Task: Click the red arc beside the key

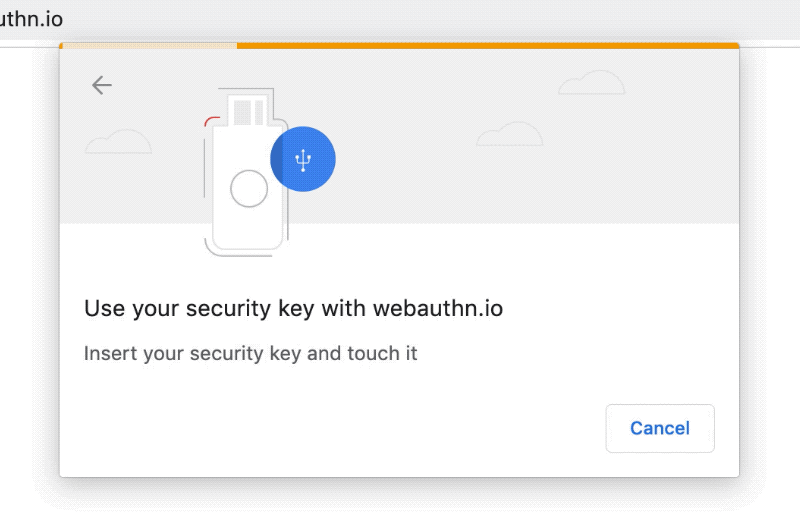Action: (x=211, y=121)
